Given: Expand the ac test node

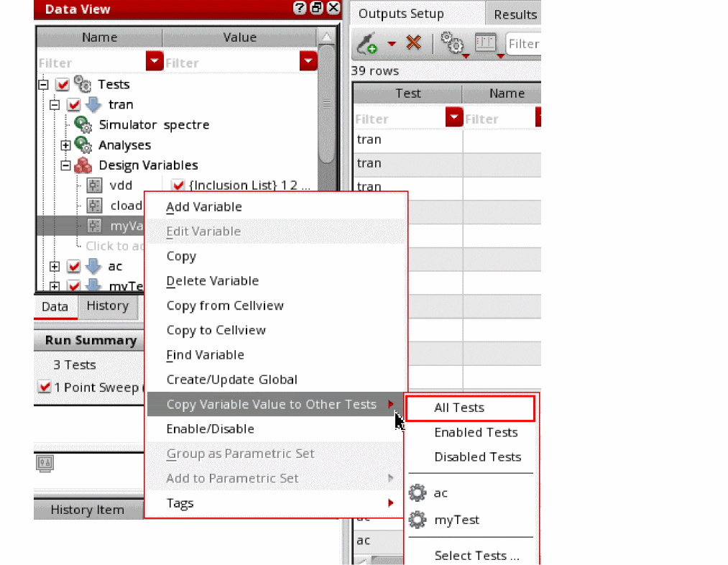Looking at the screenshot, I should [55, 267].
